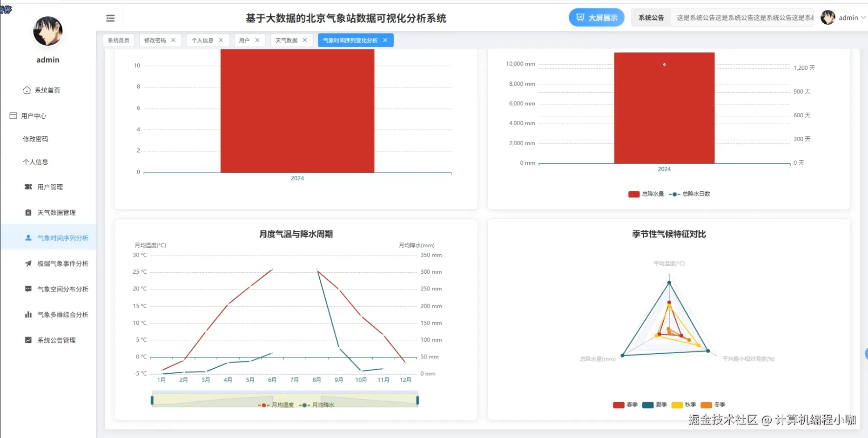Click the scrolling system announcement text

(x=745, y=18)
